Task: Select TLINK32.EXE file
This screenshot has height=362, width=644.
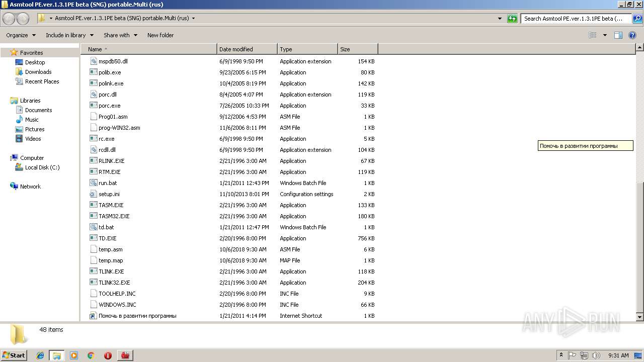Action: tap(114, 283)
